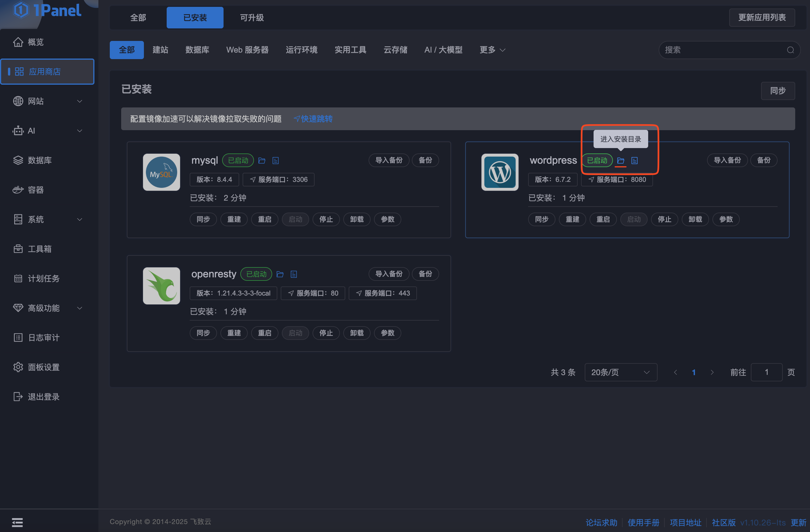View wordpress log document icon

[635, 161]
